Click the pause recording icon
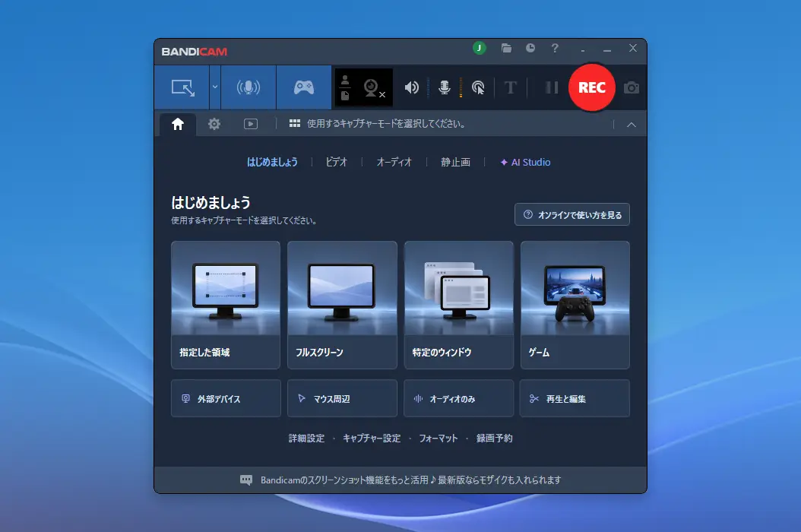The image size is (801, 532). coord(551,88)
